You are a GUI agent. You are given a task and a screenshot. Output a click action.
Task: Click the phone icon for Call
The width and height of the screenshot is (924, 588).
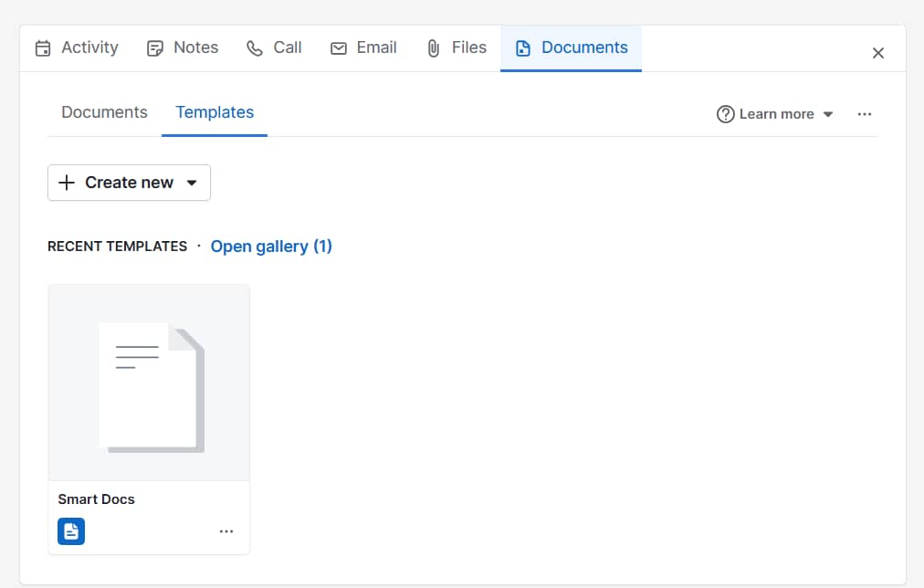coord(255,48)
